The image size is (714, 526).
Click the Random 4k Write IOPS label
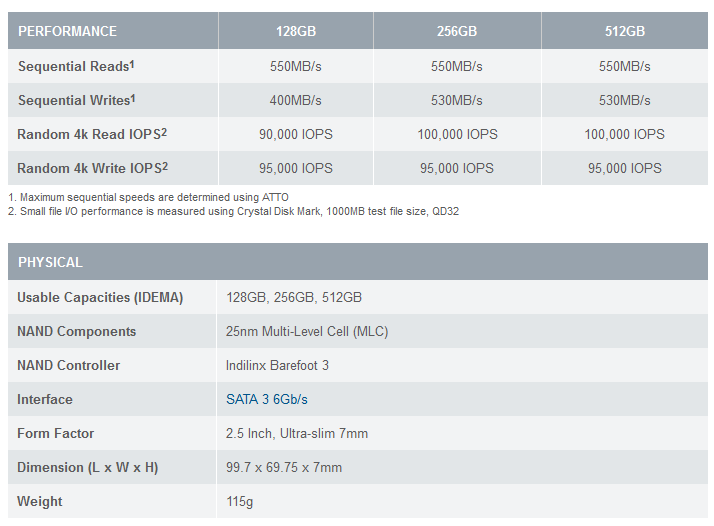(92, 168)
